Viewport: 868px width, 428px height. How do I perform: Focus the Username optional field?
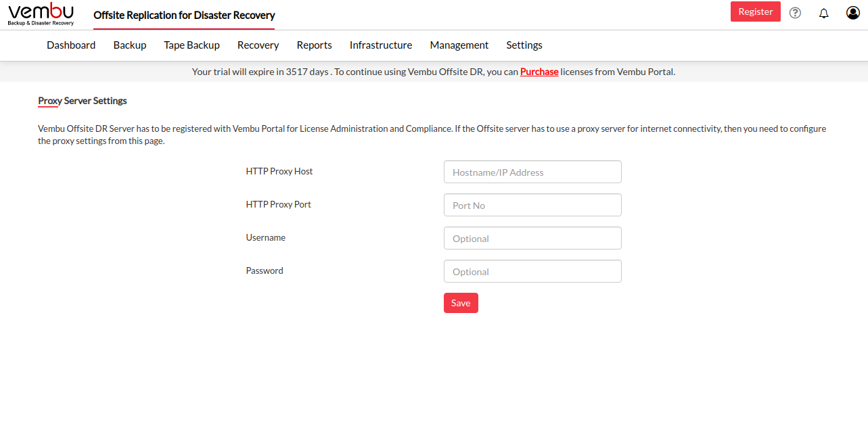coord(532,238)
